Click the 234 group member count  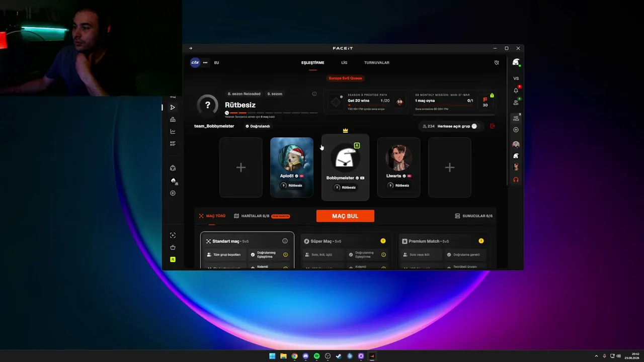[x=429, y=126]
